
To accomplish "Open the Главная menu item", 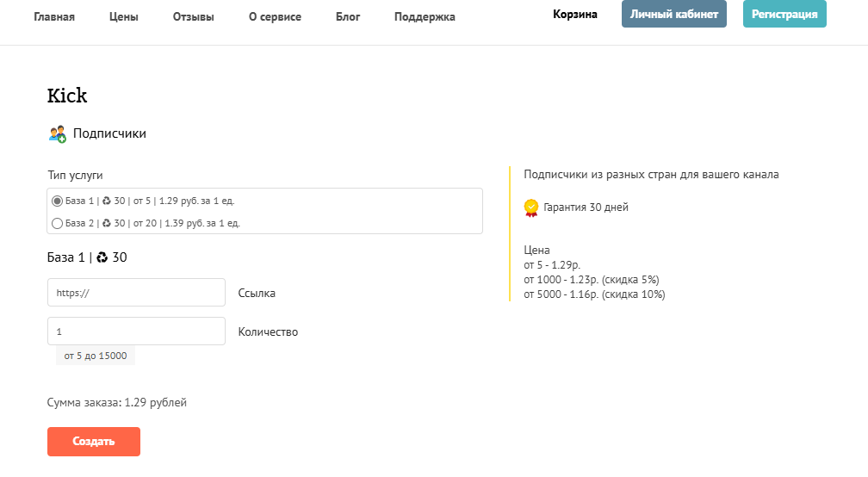I will pos(54,16).
